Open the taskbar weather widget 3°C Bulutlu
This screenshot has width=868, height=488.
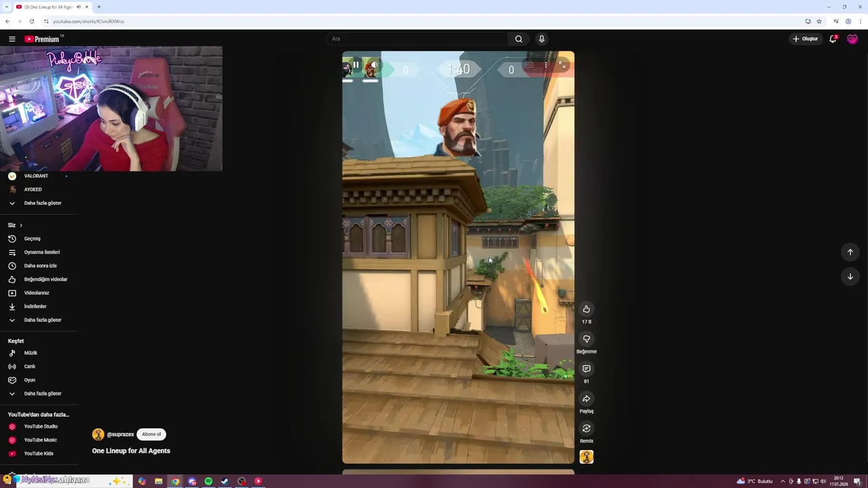click(755, 481)
